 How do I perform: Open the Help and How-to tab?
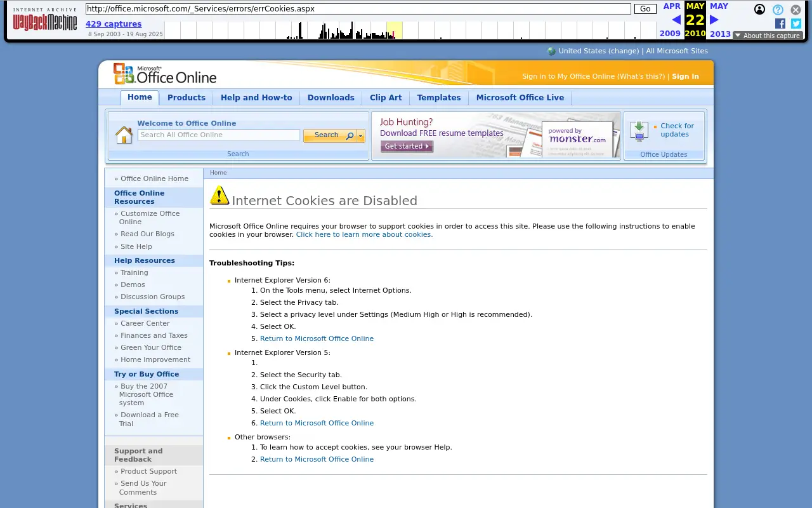pyautogui.click(x=256, y=98)
